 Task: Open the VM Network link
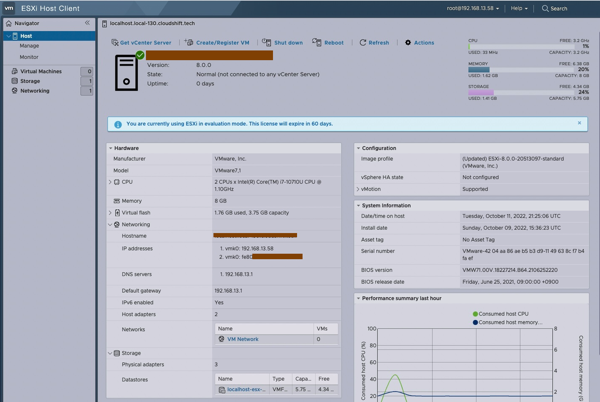coord(243,339)
